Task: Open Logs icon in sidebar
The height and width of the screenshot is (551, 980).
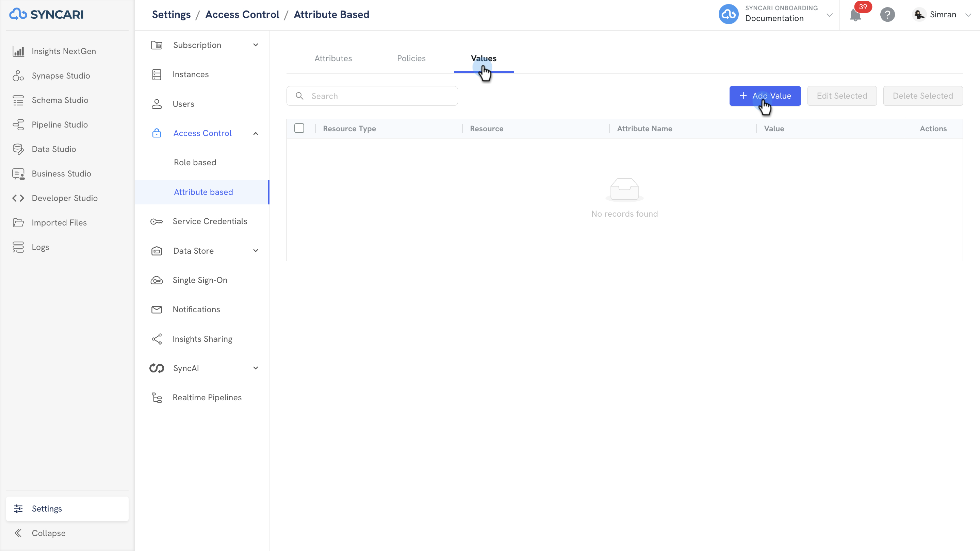Action: coord(18,247)
